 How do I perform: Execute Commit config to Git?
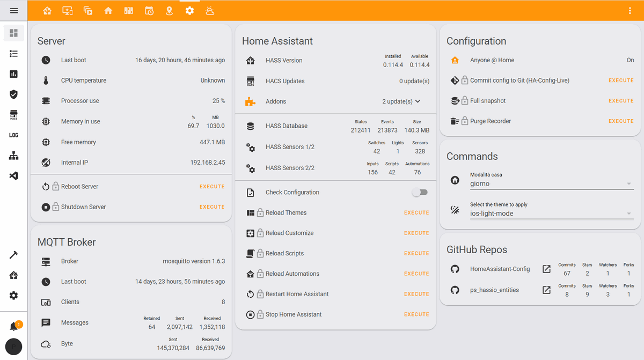point(621,80)
